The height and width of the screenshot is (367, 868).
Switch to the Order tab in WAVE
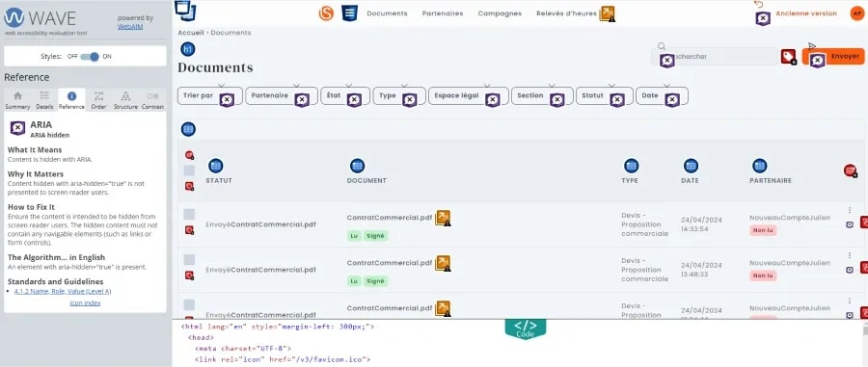coord(98,100)
